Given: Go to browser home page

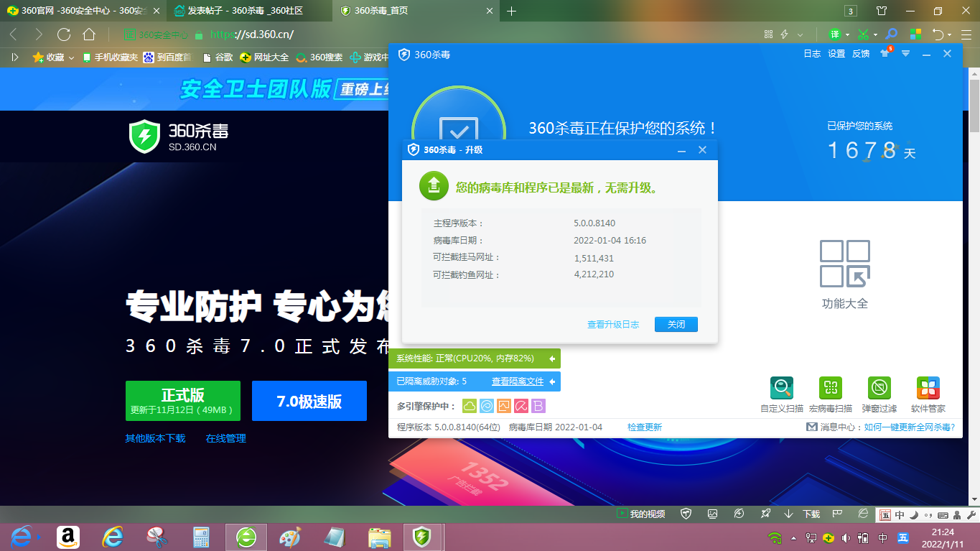Looking at the screenshot, I should (x=89, y=34).
